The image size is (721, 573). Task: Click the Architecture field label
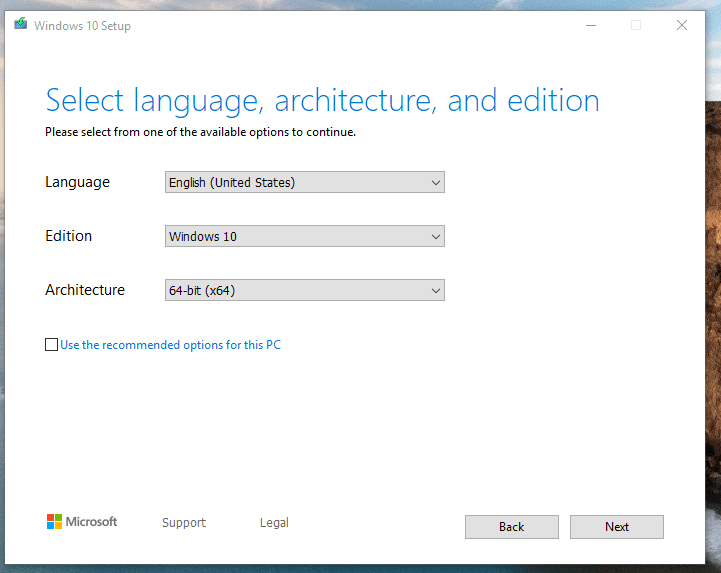pyautogui.click(x=85, y=290)
